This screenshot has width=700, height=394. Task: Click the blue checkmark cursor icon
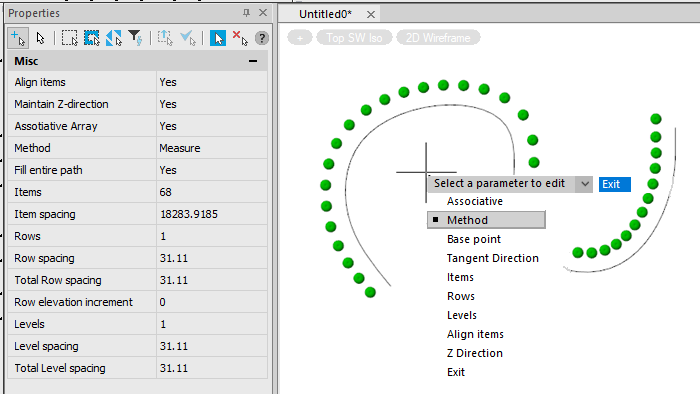(188, 38)
